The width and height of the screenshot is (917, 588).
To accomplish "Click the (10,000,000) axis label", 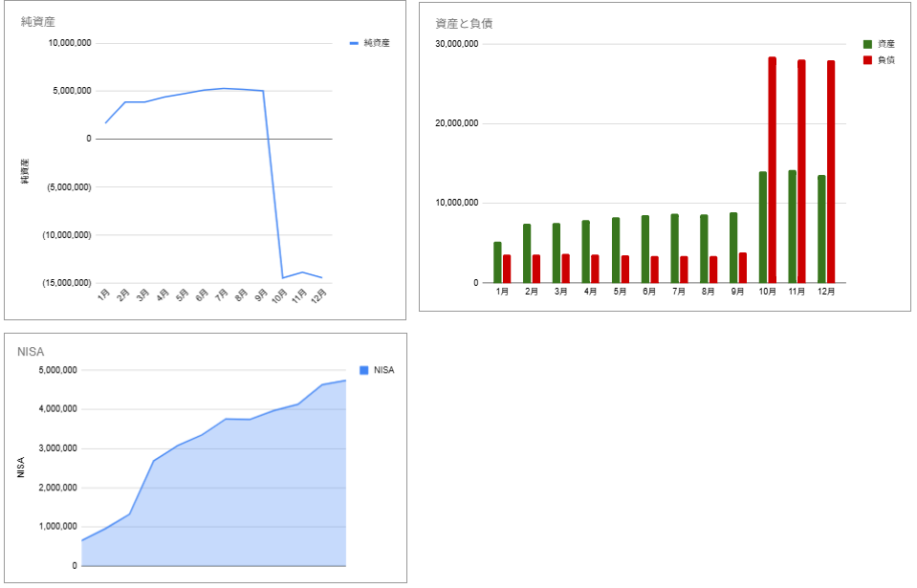I will 67,235.
